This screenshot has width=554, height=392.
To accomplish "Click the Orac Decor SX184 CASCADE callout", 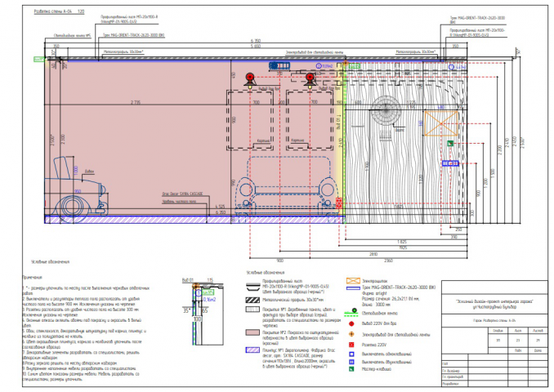I will coord(182,194).
